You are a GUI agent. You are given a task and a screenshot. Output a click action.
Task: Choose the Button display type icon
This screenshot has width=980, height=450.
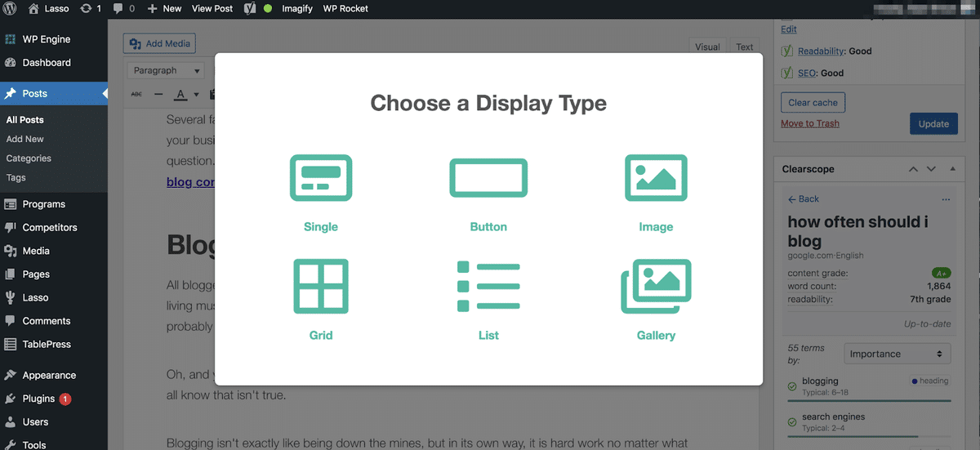(x=488, y=177)
